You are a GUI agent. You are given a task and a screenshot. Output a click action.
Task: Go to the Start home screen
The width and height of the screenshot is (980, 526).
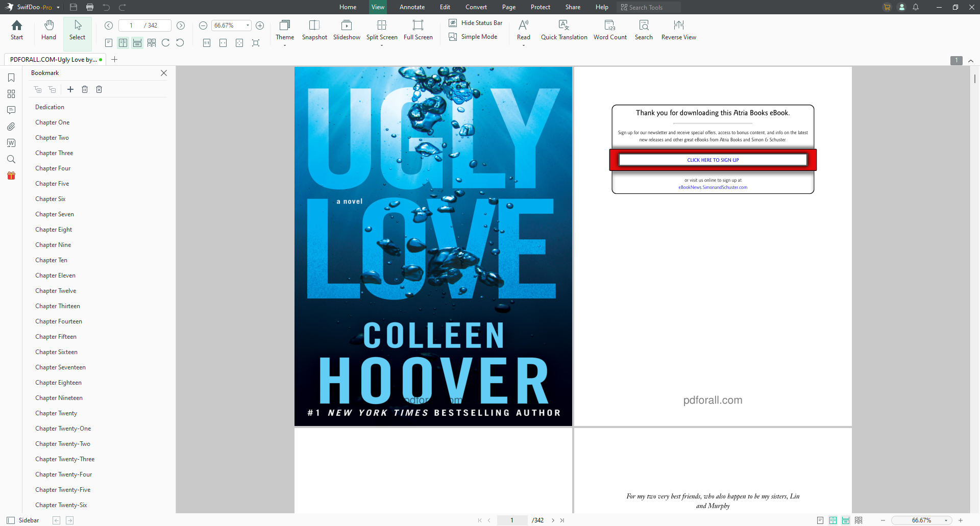click(17, 30)
